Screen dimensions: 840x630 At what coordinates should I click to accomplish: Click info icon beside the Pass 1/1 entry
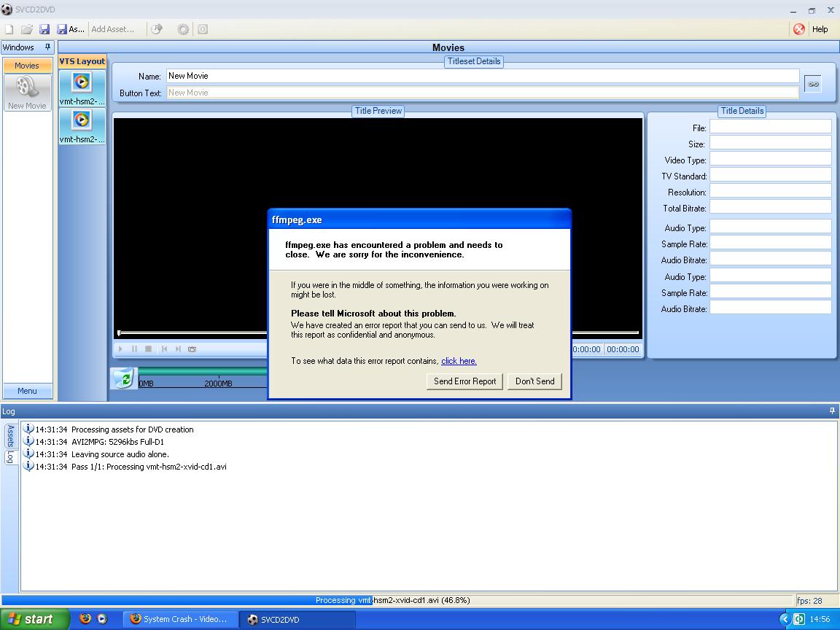[x=28, y=466]
